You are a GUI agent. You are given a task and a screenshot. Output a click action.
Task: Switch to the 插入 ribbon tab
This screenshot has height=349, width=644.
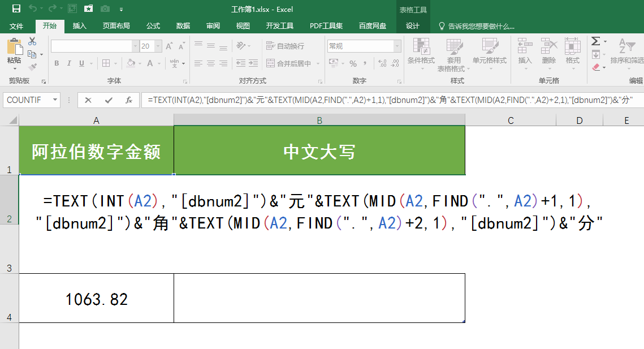point(79,26)
